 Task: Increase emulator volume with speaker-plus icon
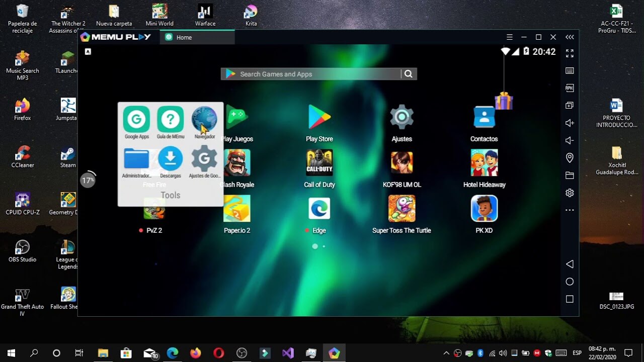(x=570, y=123)
